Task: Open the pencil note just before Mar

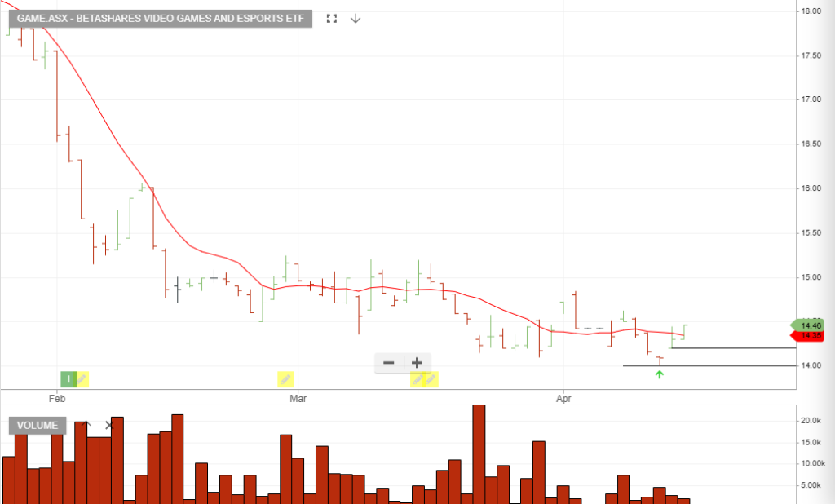Action: pyautogui.click(x=285, y=378)
